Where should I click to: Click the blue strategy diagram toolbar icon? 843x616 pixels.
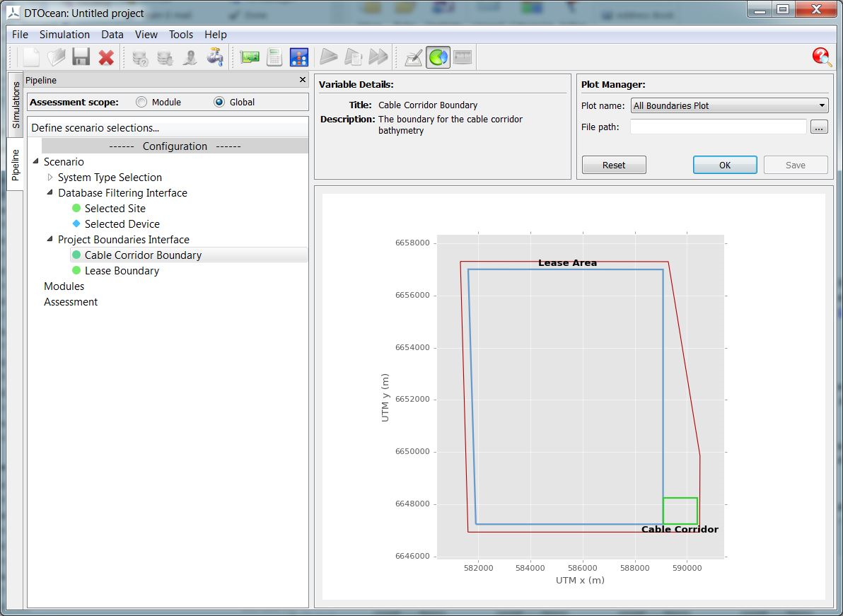click(x=299, y=57)
